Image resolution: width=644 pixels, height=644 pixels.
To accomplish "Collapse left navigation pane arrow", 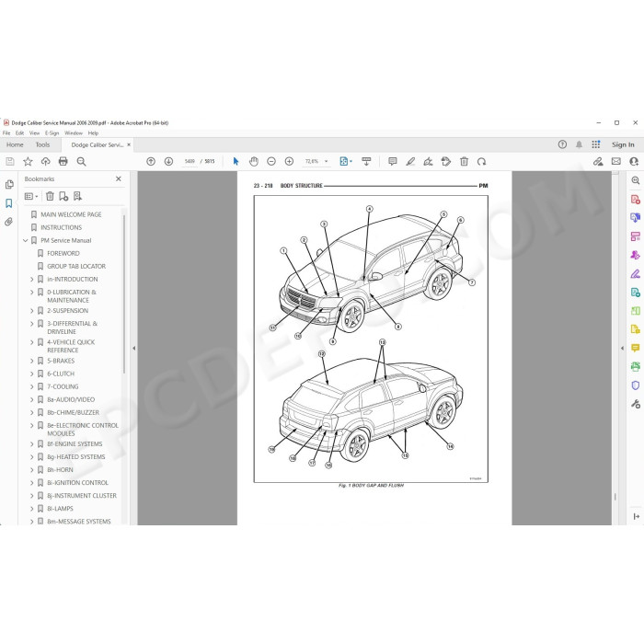I will [x=134, y=349].
